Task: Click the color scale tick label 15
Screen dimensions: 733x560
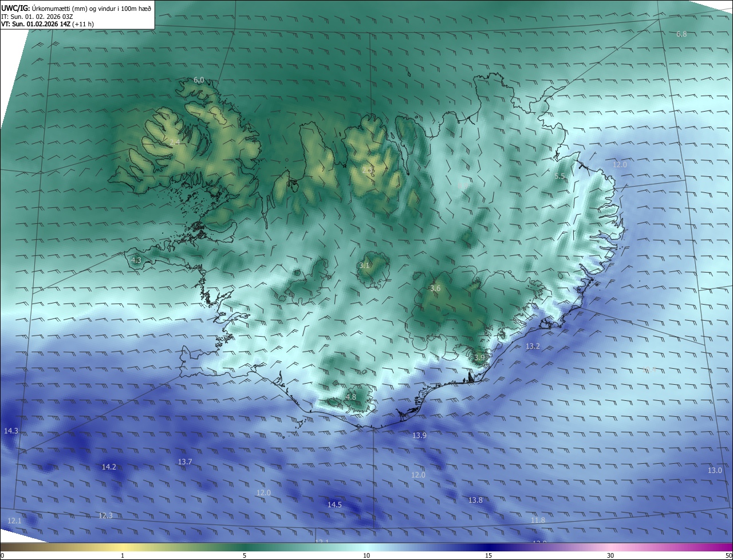Action: pos(488,555)
